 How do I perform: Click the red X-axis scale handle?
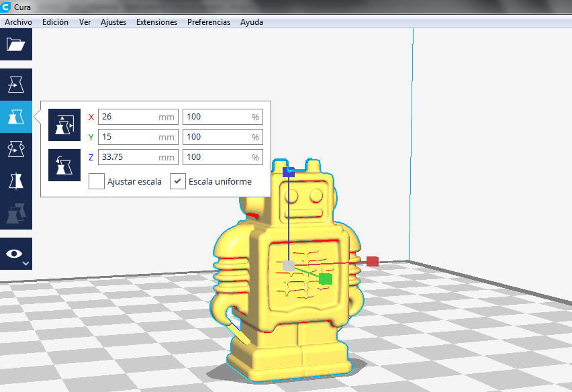click(x=373, y=261)
